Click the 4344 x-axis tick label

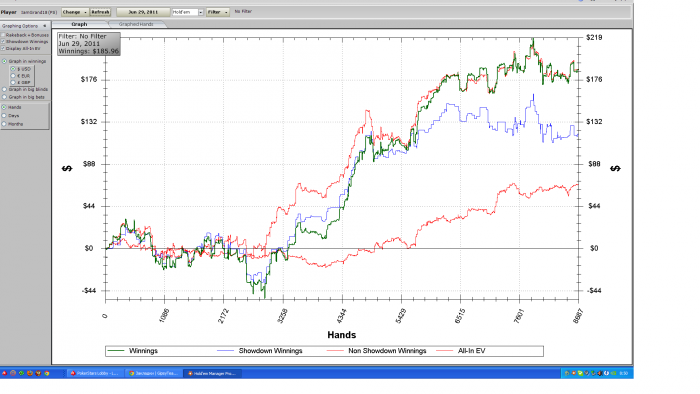tap(342, 315)
